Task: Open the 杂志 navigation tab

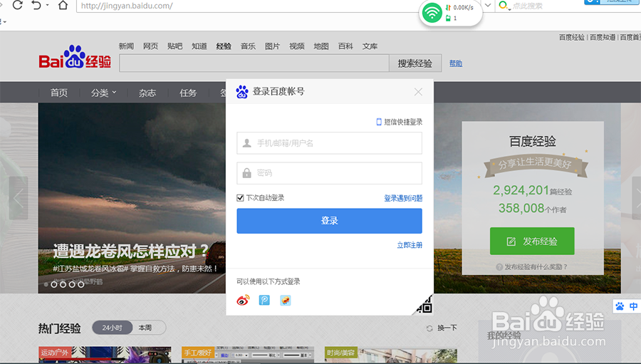Action: click(147, 93)
